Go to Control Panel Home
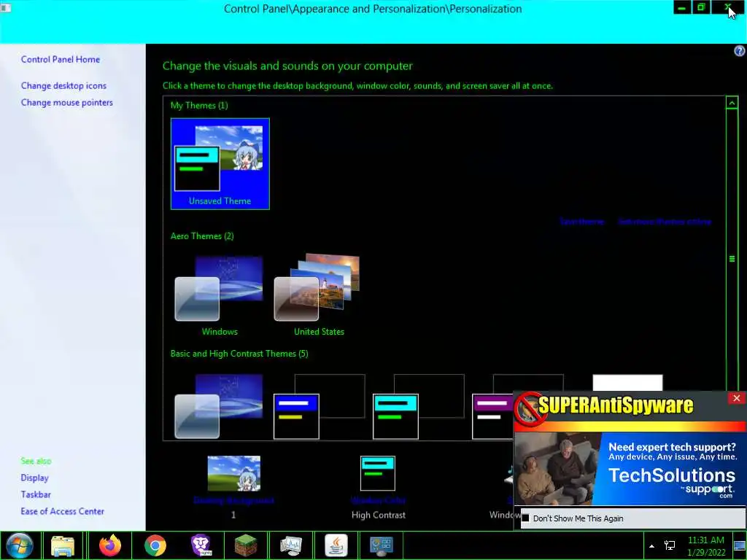The image size is (747, 560). pyautogui.click(x=61, y=60)
